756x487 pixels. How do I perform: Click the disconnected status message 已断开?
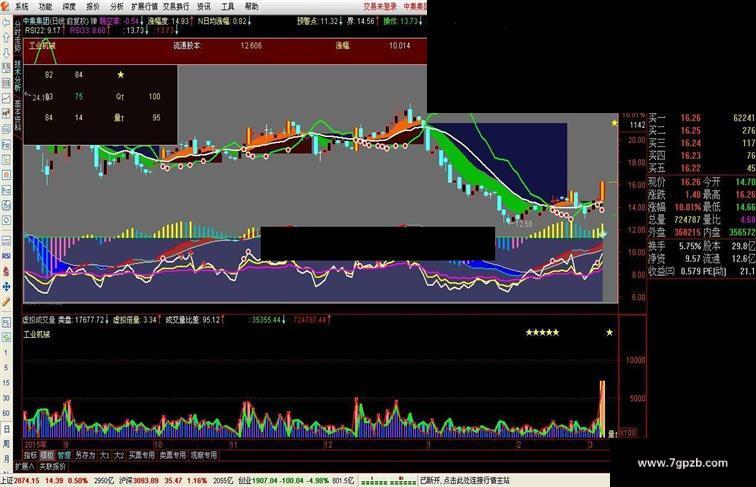(x=465, y=480)
